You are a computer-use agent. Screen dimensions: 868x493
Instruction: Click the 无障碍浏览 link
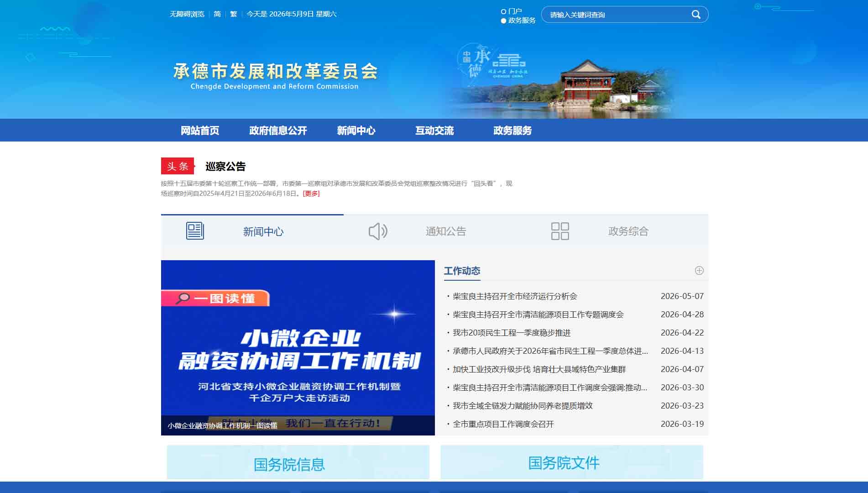coord(187,14)
